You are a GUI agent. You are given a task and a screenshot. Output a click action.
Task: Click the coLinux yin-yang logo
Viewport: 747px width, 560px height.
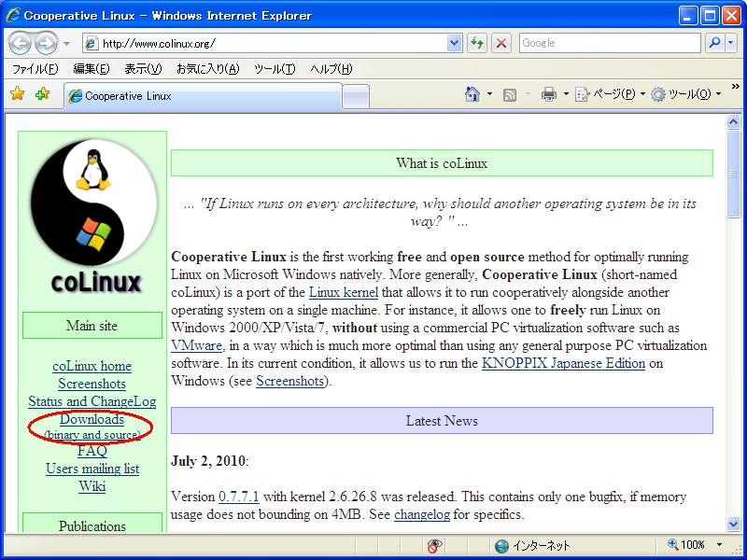[x=94, y=203]
